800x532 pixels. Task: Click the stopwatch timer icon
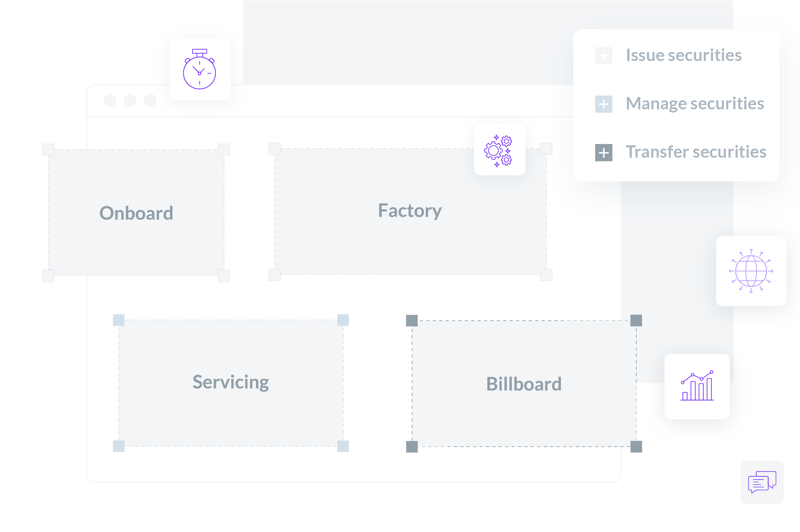(199, 70)
